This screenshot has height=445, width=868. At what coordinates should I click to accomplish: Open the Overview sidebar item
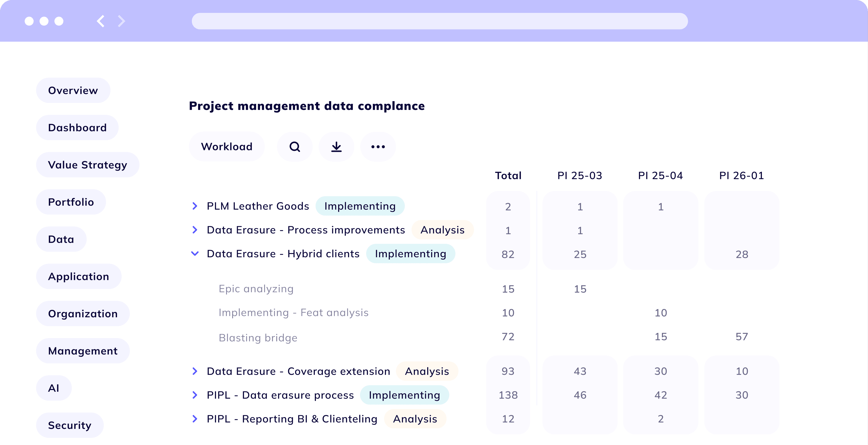pos(73,90)
